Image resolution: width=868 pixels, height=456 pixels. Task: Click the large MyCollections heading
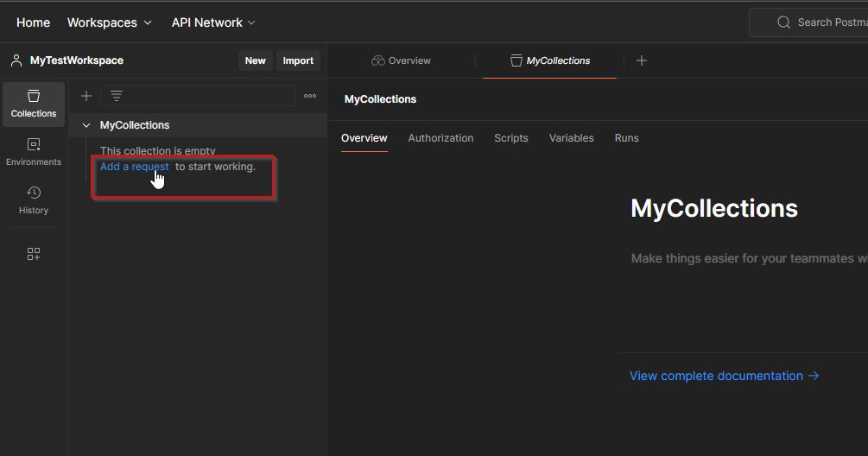pos(714,209)
